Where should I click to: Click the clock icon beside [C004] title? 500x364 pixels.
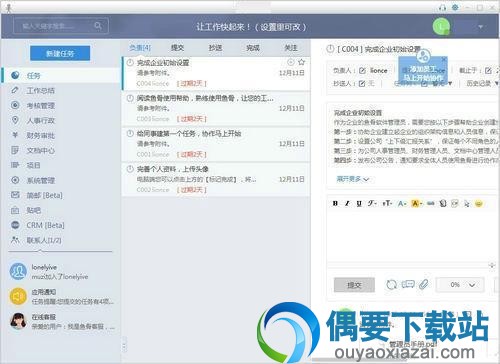pyautogui.click(x=330, y=49)
